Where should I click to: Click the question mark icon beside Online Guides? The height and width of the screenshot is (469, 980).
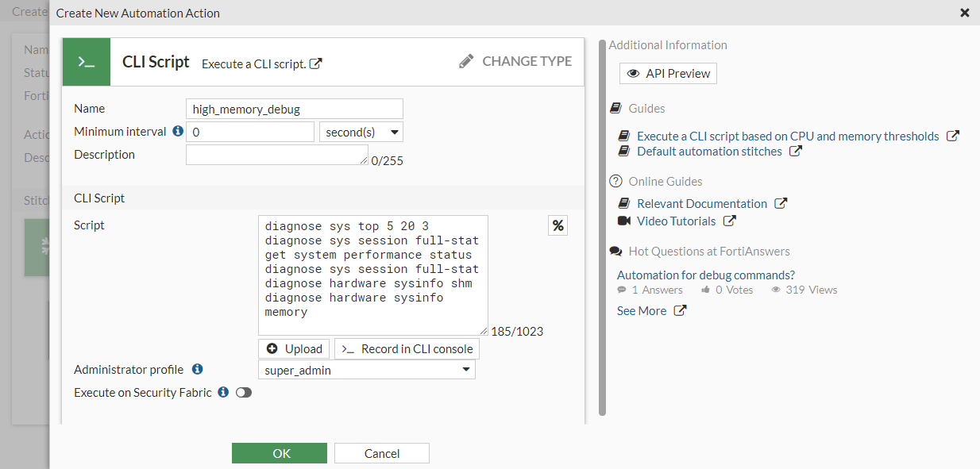pos(616,181)
